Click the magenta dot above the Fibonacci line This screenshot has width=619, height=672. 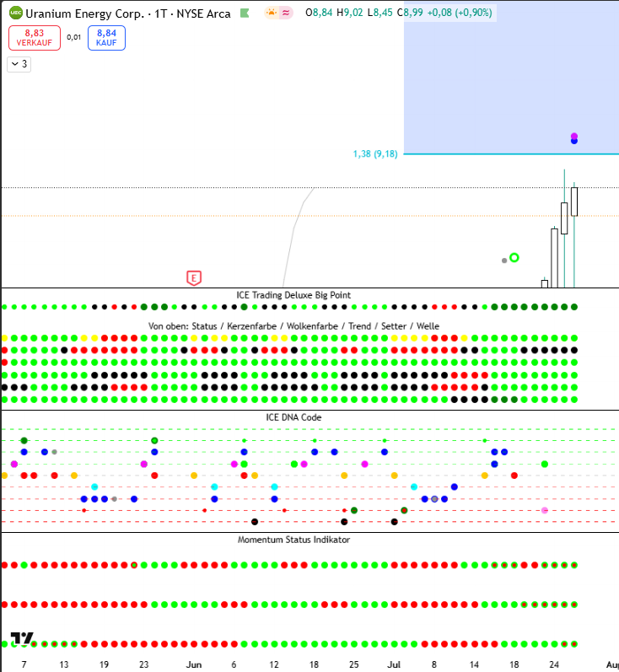point(574,136)
